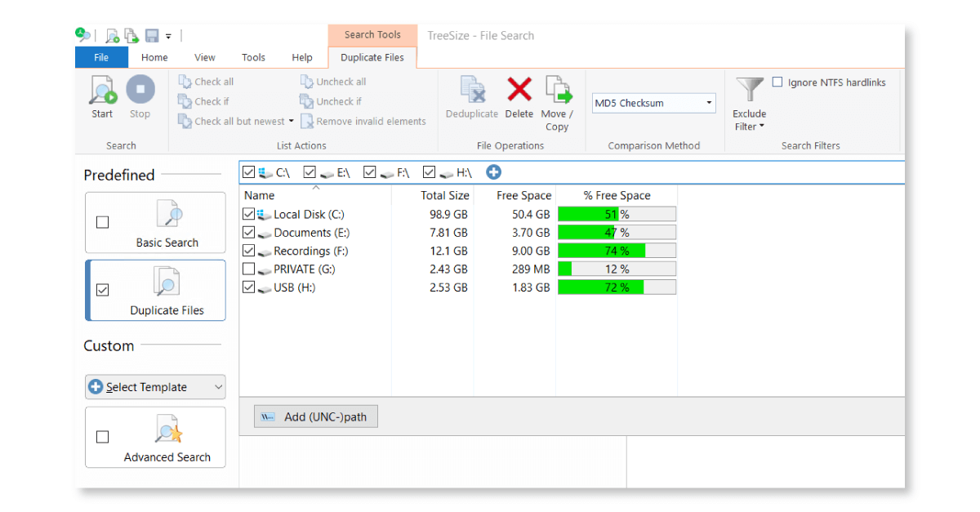Open the File menu tab
Screen dimensions: 980x512
(101, 57)
